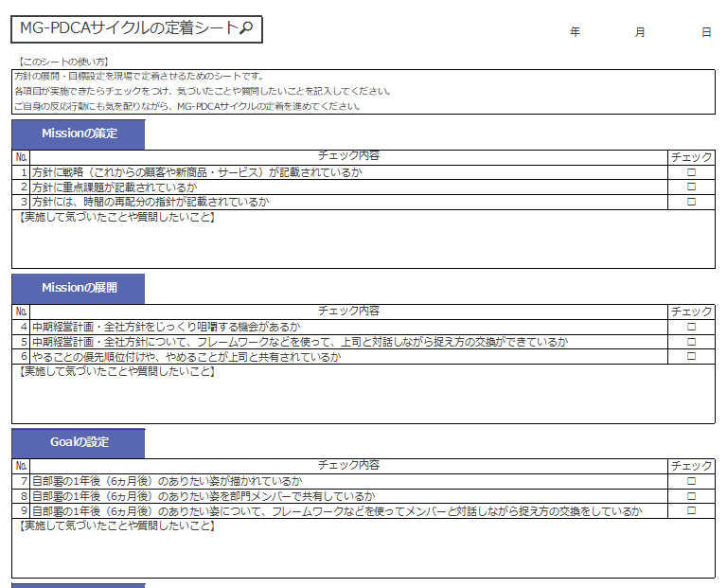Image resolution: width=727 pixels, height=588 pixels.
Task: Check the box for item 7 row
Action: point(691,481)
